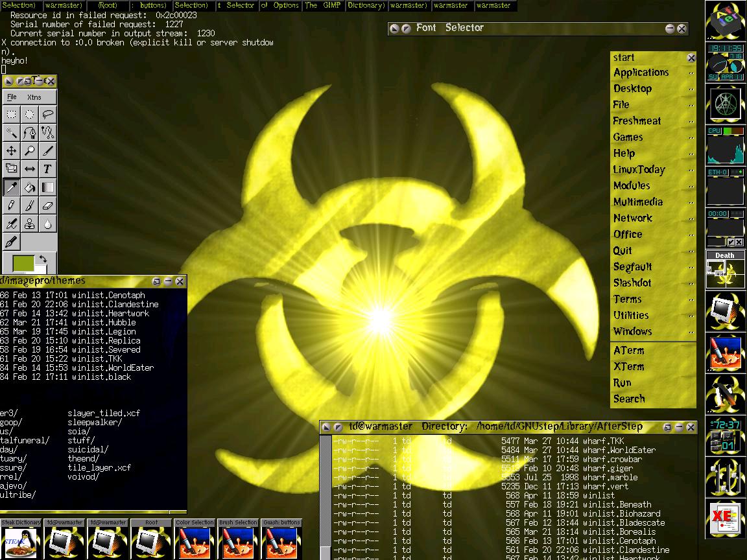Toggle the Death pager desktop view
Image resolution: width=747 pixels, height=560 pixels.
(x=724, y=270)
